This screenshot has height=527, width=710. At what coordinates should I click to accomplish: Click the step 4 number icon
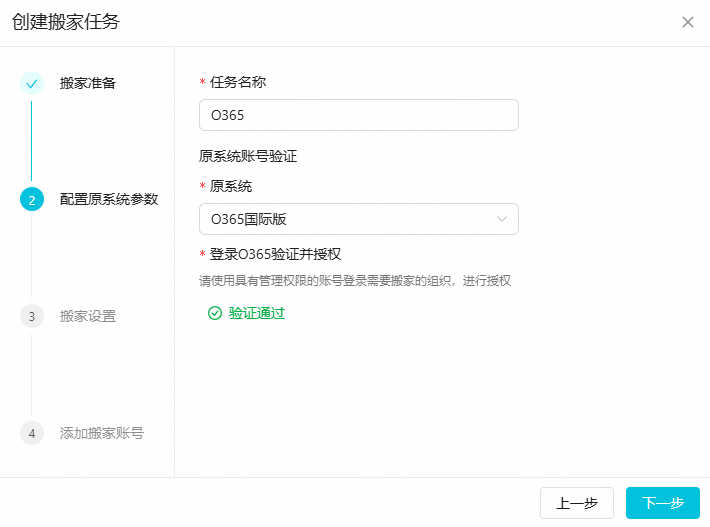pos(32,433)
